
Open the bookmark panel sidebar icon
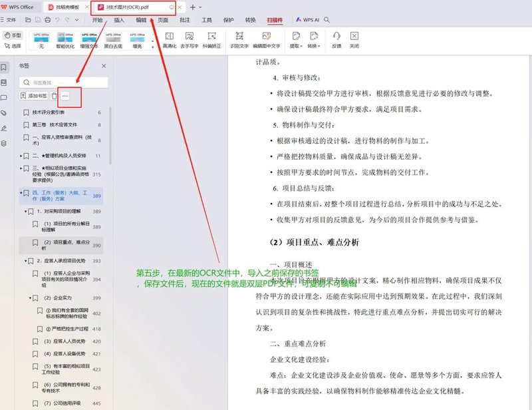4,67
